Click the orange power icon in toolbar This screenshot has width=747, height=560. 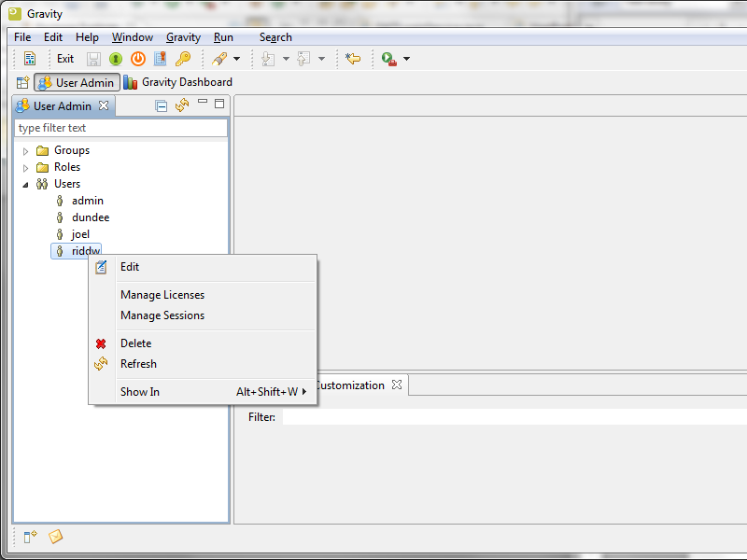click(138, 59)
